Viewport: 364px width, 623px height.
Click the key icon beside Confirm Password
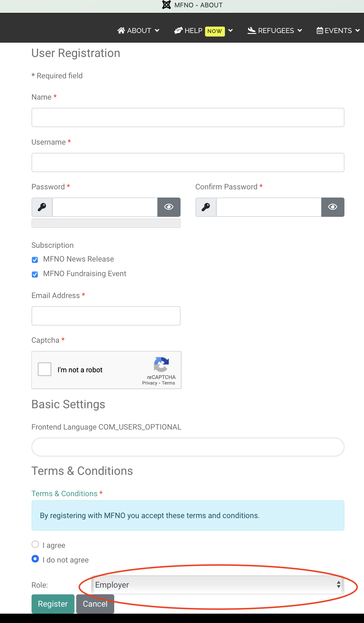206,207
